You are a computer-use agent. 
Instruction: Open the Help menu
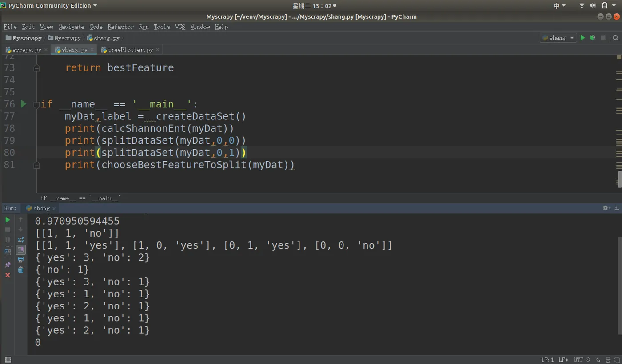click(221, 27)
